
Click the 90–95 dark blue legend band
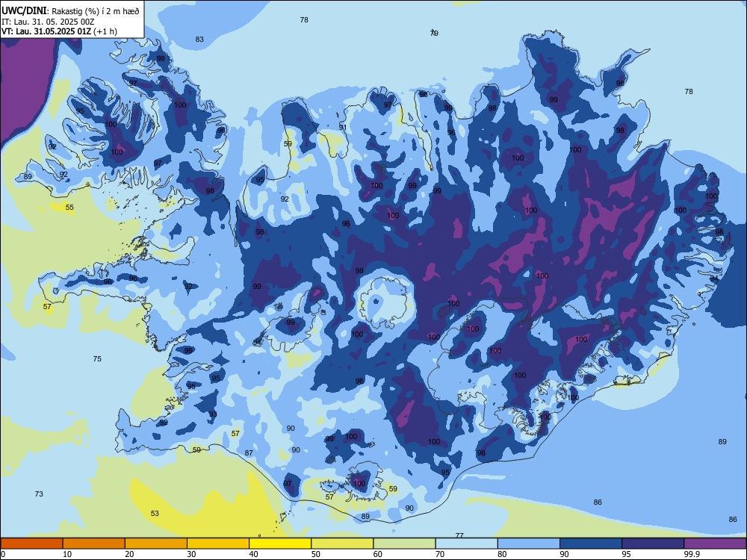591,544
